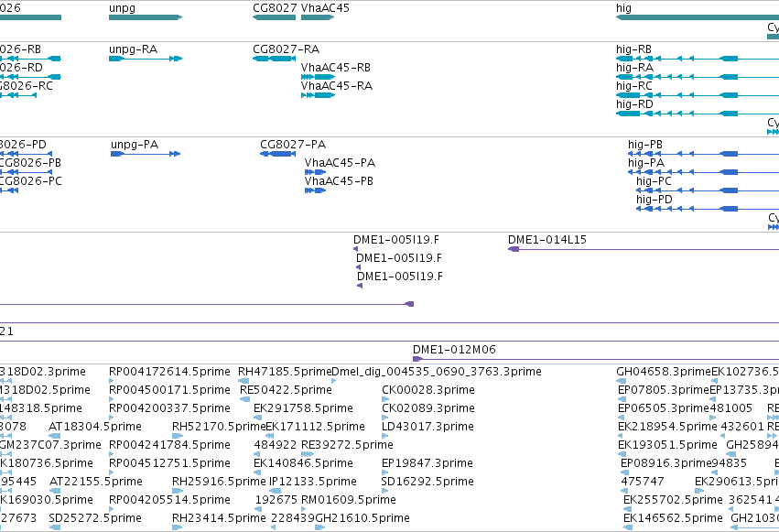Select the hig-PC protein label
Image resolution: width=779 pixels, height=532 pixels.
point(654,181)
